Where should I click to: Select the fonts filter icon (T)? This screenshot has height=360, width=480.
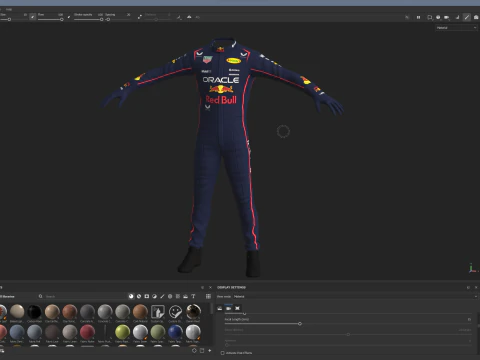click(x=193, y=296)
